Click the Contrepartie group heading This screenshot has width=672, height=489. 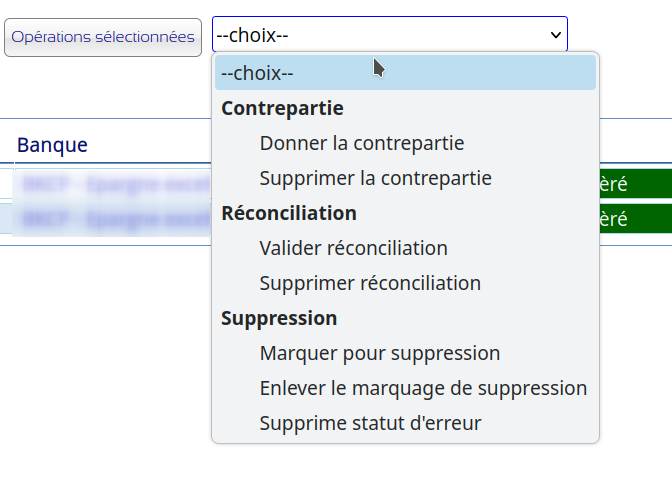(282, 108)
